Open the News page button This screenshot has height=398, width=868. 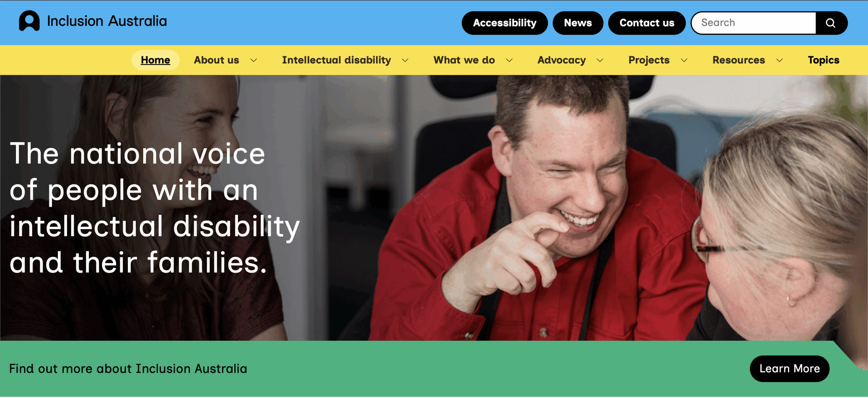pyautogui.click(x=578, y=23)
